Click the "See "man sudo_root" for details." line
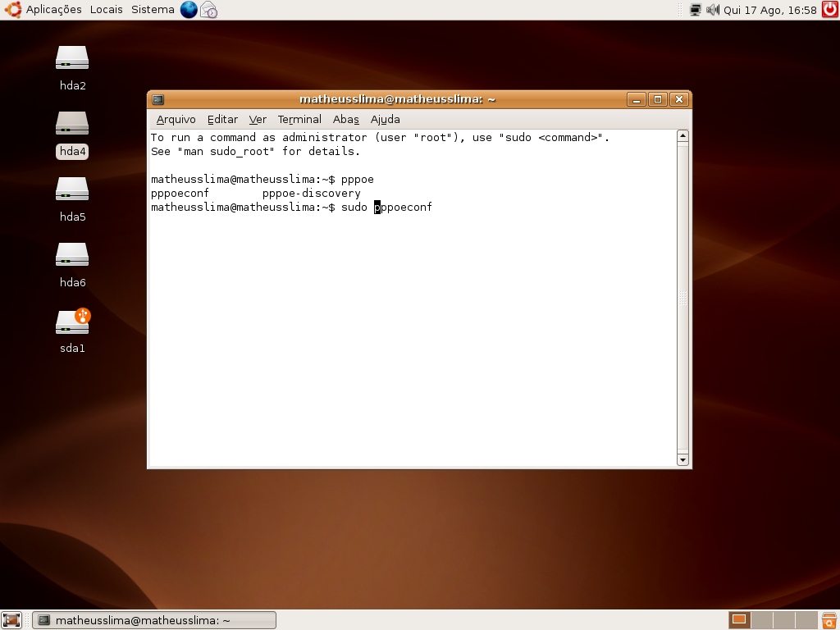The image size is (840, 630). coord(256,152)
